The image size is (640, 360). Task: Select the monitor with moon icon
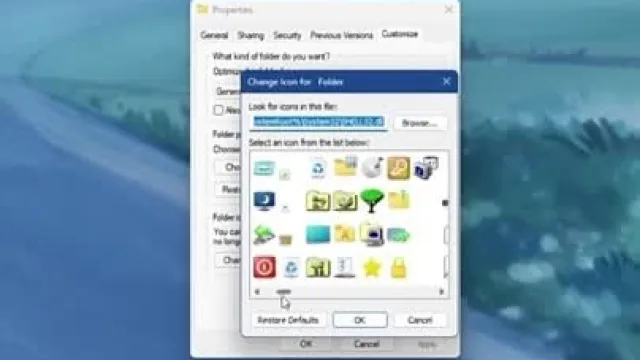click(264, 201)
